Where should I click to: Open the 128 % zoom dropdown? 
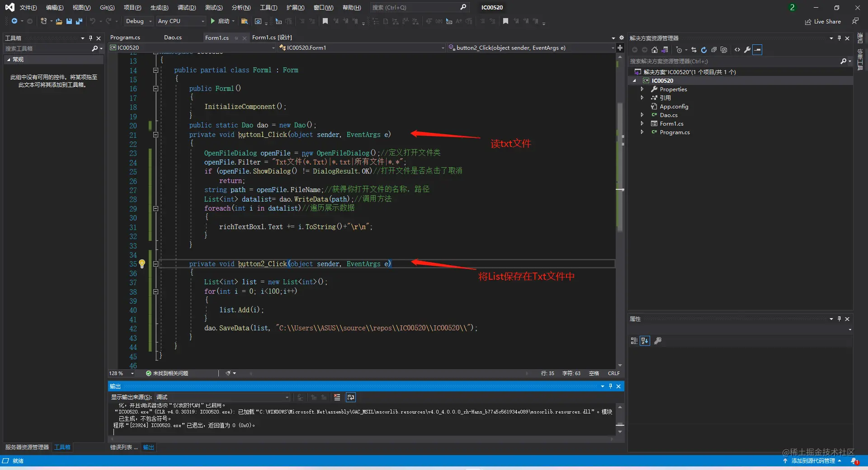[x=122, y=373]
